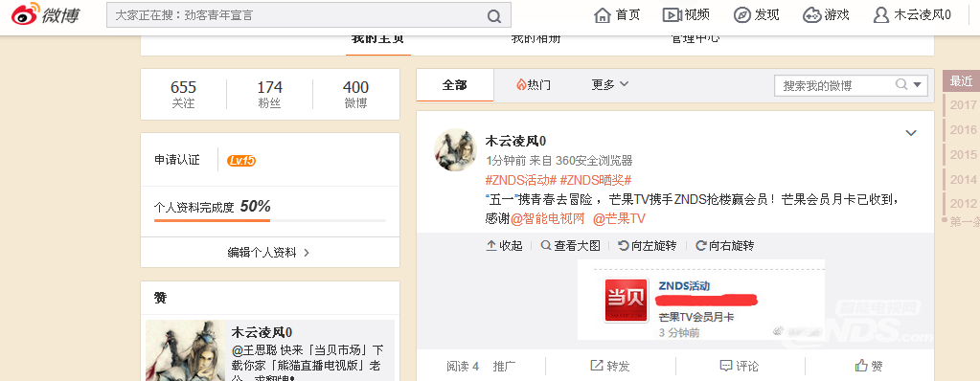Screen dimensions: 980x381
Task: Expand the post options chevron
Action: tap(911, 133)
